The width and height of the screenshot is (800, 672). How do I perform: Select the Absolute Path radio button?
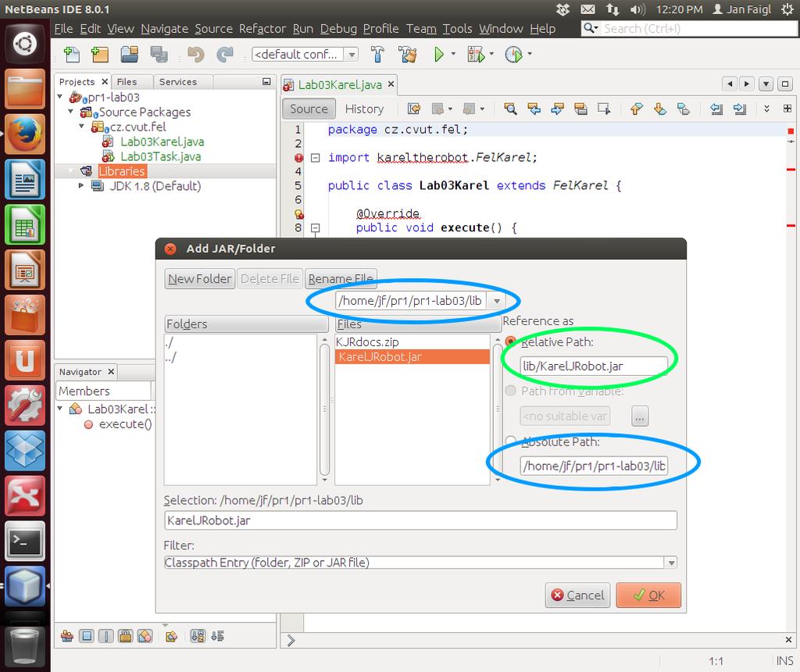coord(510,441)
